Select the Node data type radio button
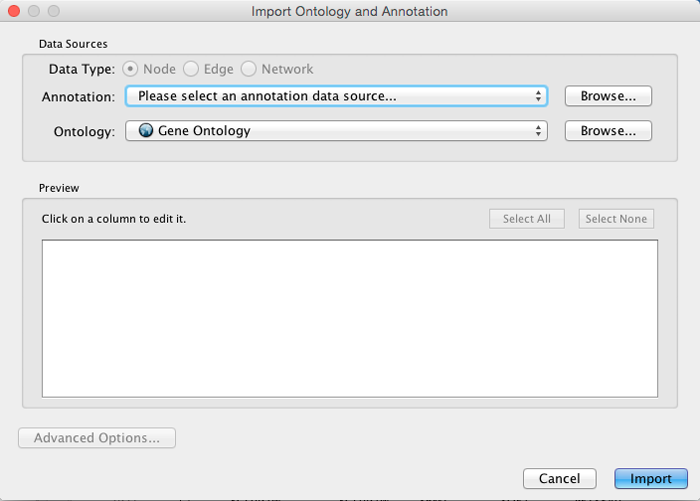Image resolution: width=700 pixels, height=501 pixels. click(x=130, y=69)
